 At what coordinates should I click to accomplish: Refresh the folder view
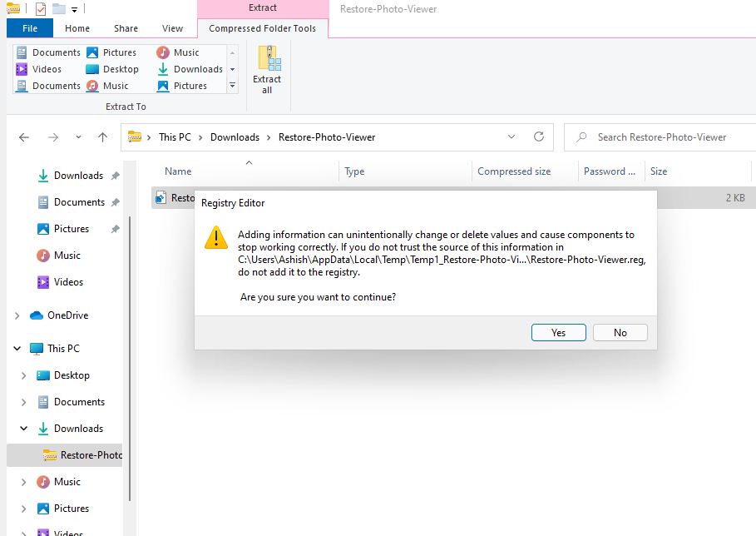539,137
